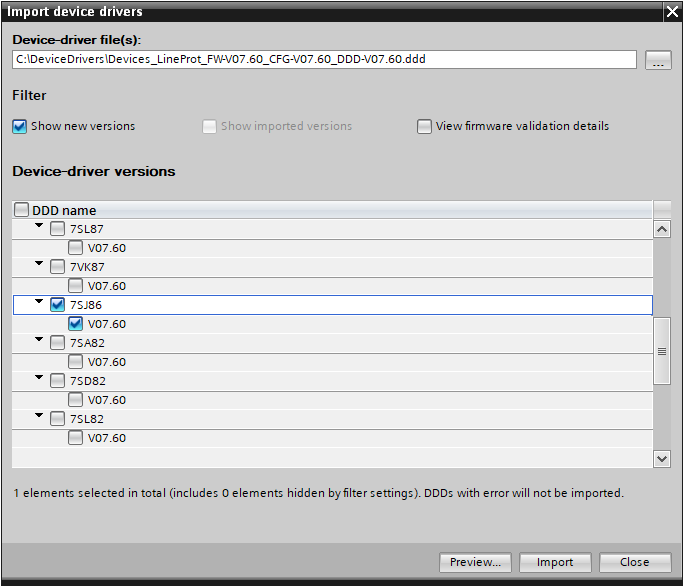
Task: Enable View firmware validation details
Action: [x=424, y=126]
